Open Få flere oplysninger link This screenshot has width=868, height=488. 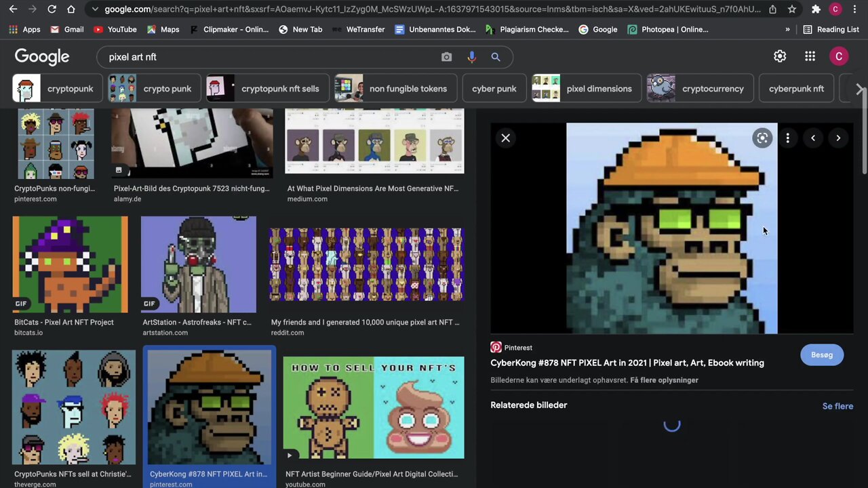664,380
